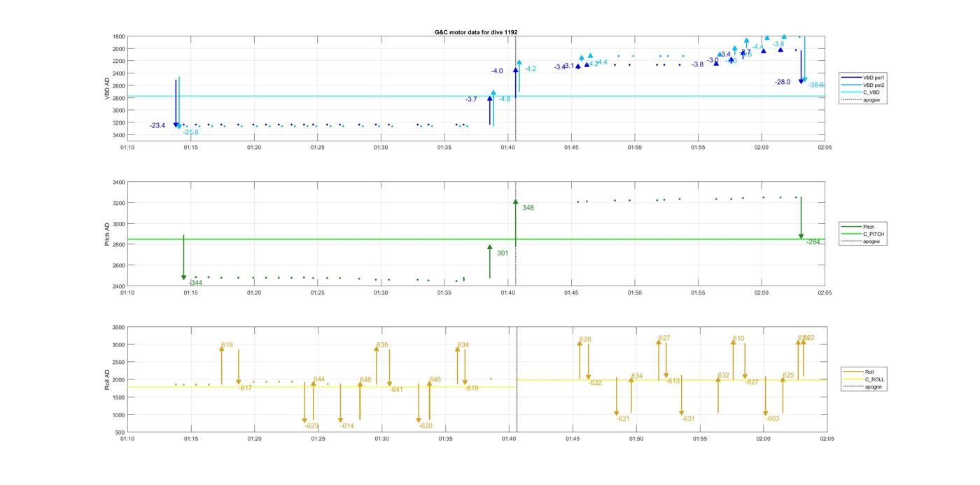Click the '-25.8' label in the VBD plot
The width and height of the screenshot is (980, 485).
point(191,132)
